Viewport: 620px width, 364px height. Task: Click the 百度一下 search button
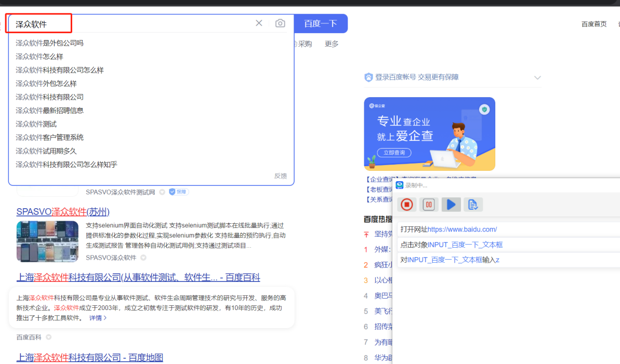pyautogui.click(x=321, y=23)
